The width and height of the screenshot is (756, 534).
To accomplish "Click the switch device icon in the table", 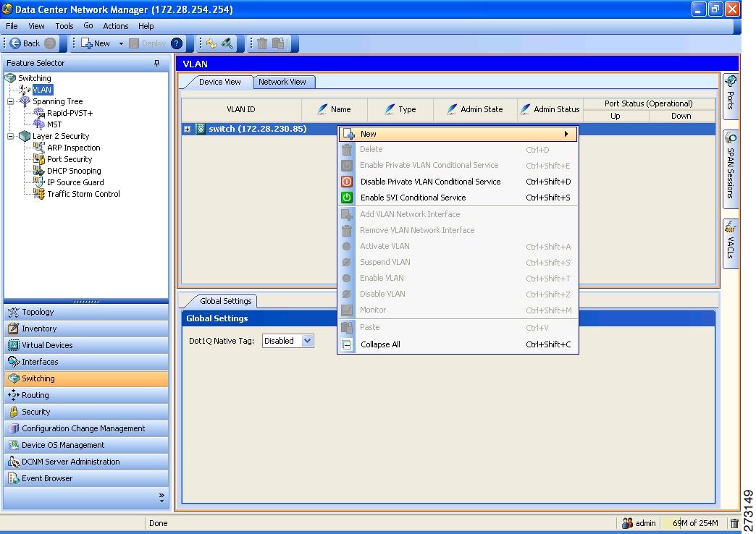I will [x=201, y=130].
